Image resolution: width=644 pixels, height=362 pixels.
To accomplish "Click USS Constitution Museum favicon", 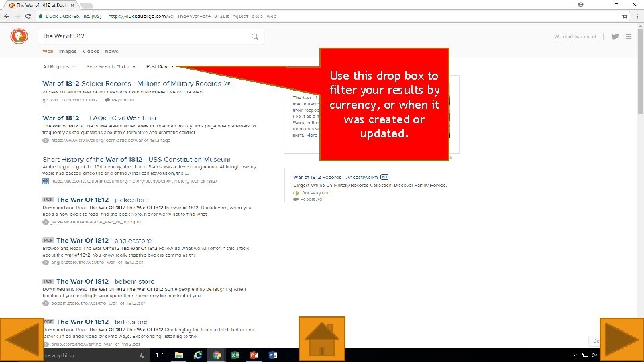I will pyautogui.click(x=46, y=181).
